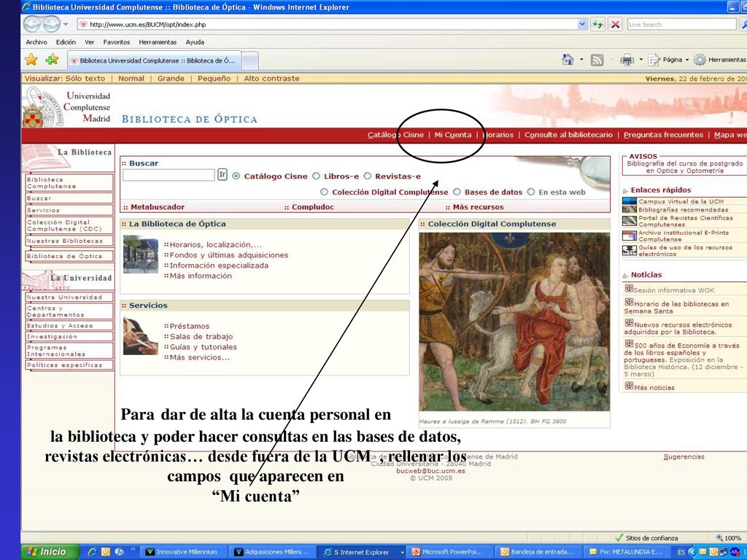Open the Archivo menu
747x560 pixels.
(x=36, y=42)
